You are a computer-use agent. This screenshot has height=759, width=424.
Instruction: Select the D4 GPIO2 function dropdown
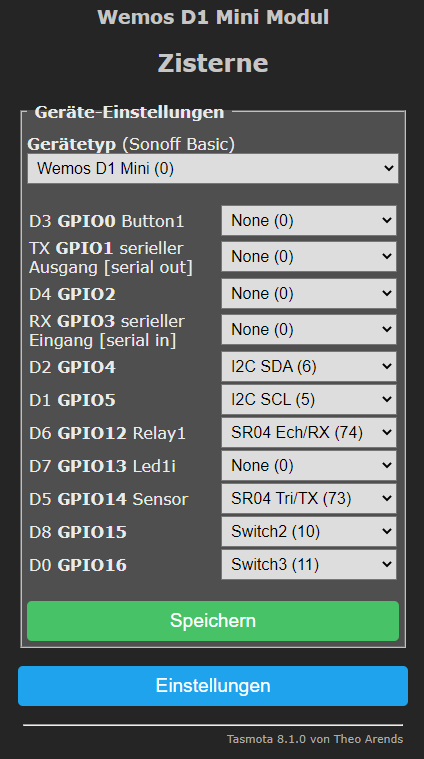[309, 293]
